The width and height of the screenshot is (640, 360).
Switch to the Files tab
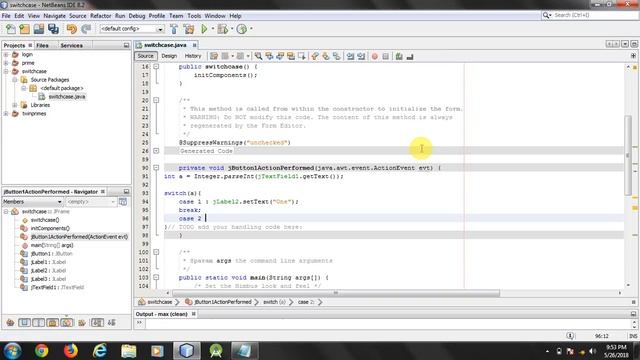[42, 45]
